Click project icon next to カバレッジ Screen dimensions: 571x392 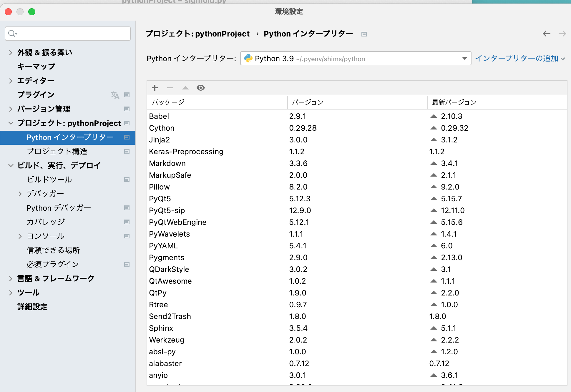click(x=127, y=222)
